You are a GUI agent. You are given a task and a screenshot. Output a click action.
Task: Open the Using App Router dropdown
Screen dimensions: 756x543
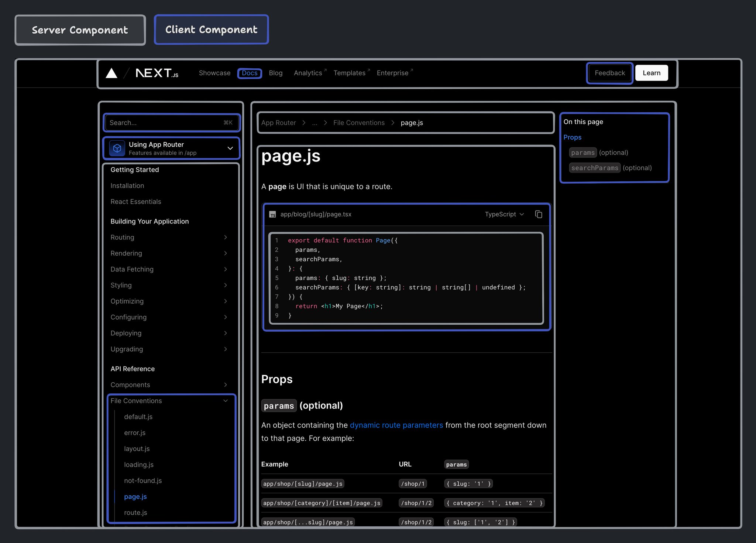pyautogui.click(x=171, y=148)
